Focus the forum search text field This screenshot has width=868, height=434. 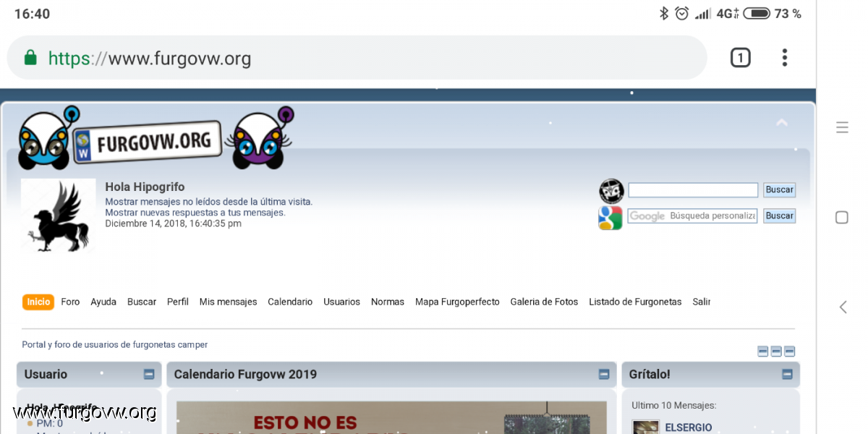pyautogui.click(x=693, y=190)
